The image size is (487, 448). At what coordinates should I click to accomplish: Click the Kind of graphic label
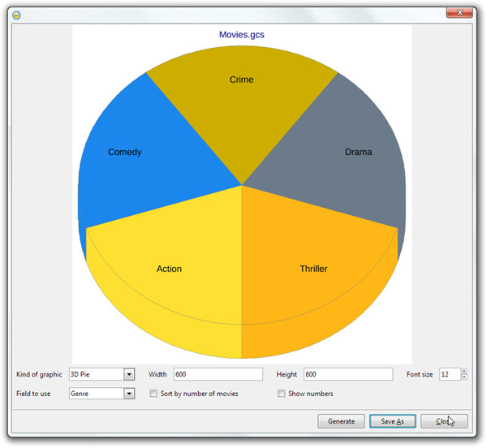coord(39,374)
